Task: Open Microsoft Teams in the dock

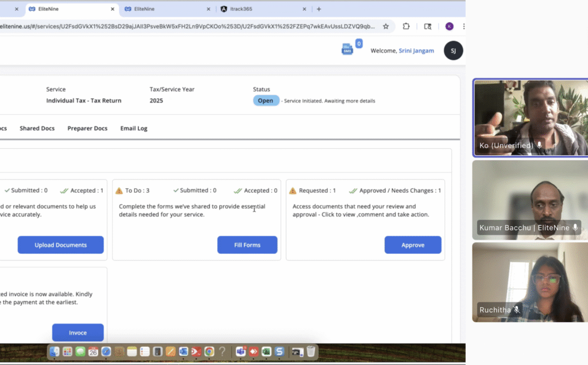Action: tap(241, 351)
